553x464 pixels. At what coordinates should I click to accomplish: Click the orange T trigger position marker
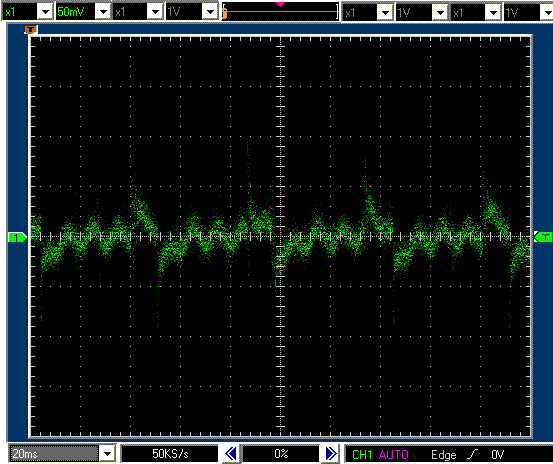point(31,30)
